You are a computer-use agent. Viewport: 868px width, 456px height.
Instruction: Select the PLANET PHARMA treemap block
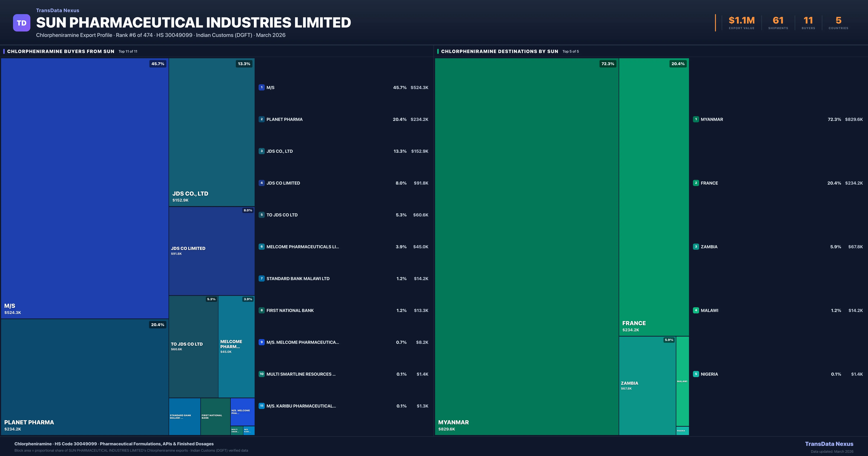pyautogui.click(x=85, y=377)
